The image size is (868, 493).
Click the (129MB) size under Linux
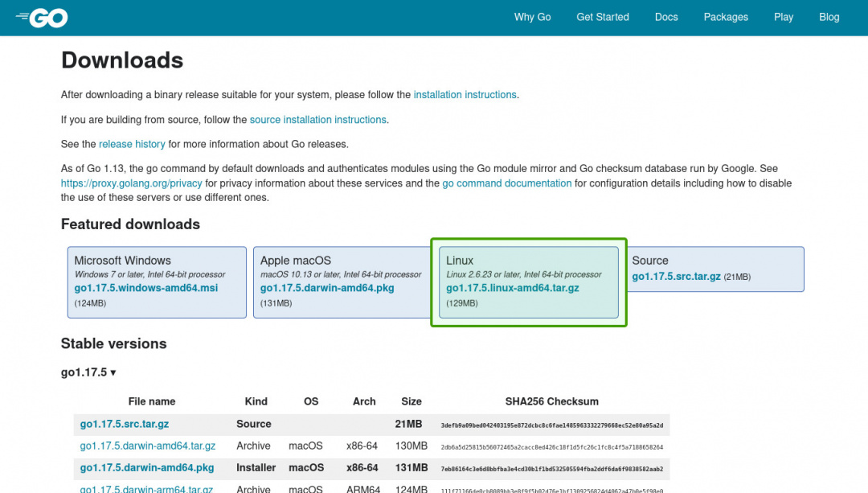pyautogui.click(x=461, y=303)
